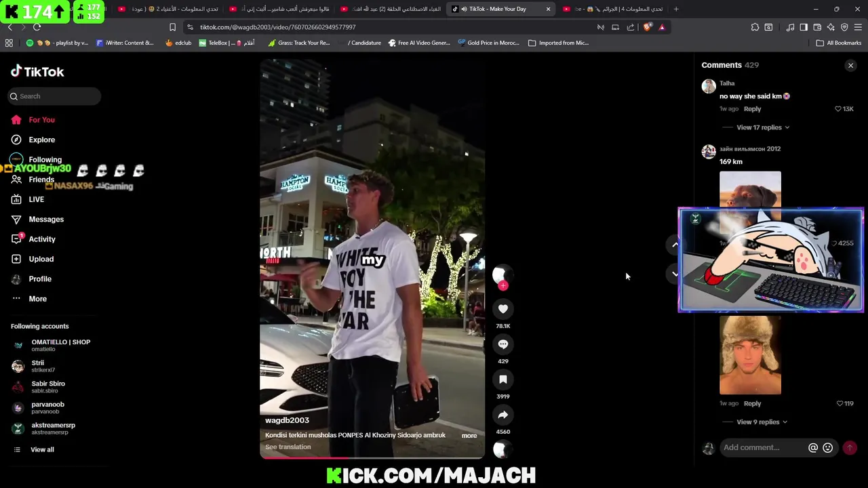This screenshot has width=868, height=488.
Task: Open wagdb2003 creator profile name
Action: click(x=287, y=420)
